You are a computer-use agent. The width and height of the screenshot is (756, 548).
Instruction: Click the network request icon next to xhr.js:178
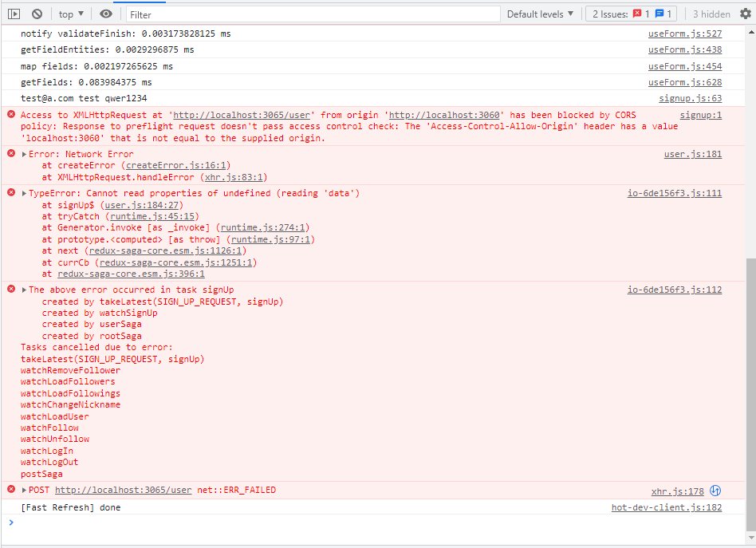(715, 491)
